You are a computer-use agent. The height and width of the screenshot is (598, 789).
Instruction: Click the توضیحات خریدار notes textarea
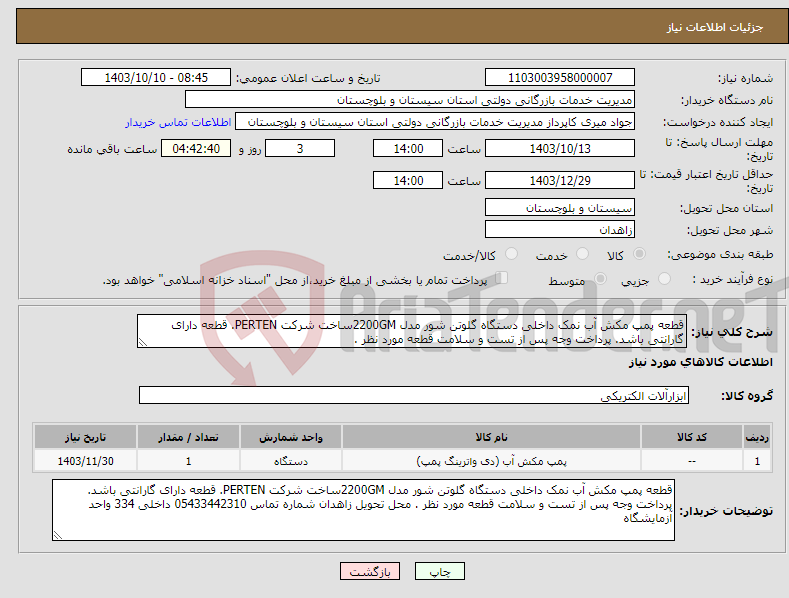point(363,510)
